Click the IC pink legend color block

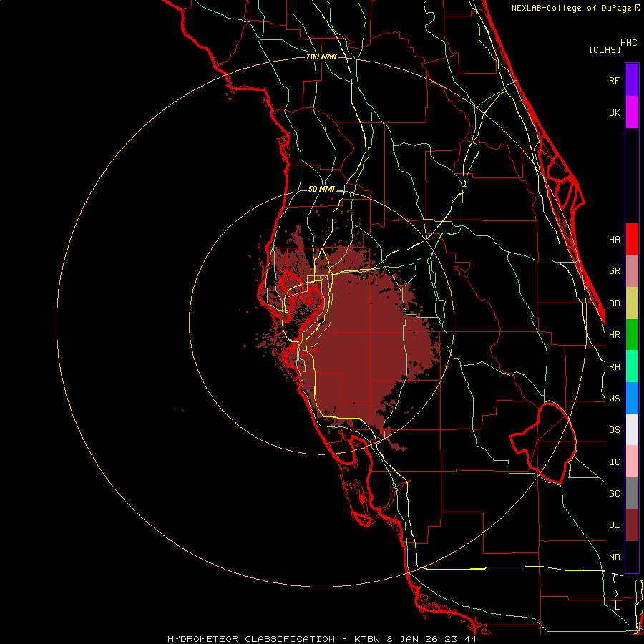(x=632, y=462)
